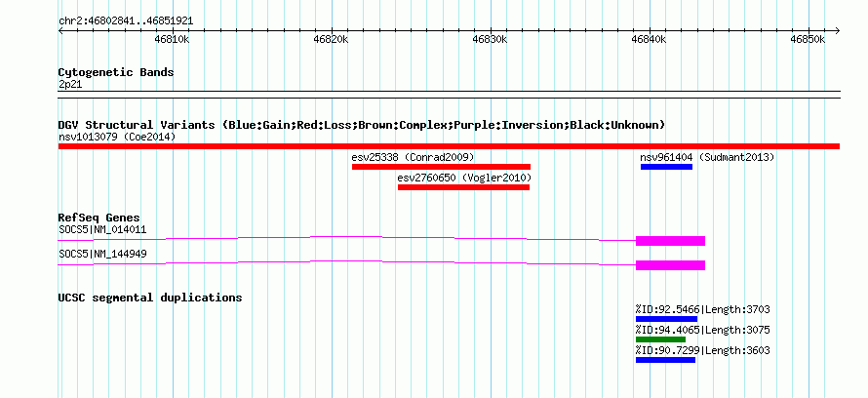Click the nsv1013079 red loss variant bar
The width and height of the screenshot is (868, 398).
449,146
